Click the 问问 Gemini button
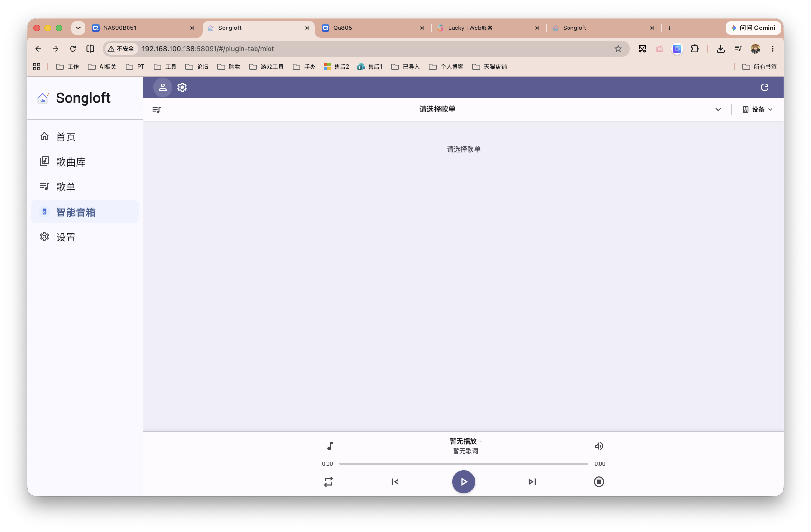Image resolution: width=811 pixels, height=532 pixels. 753,28
